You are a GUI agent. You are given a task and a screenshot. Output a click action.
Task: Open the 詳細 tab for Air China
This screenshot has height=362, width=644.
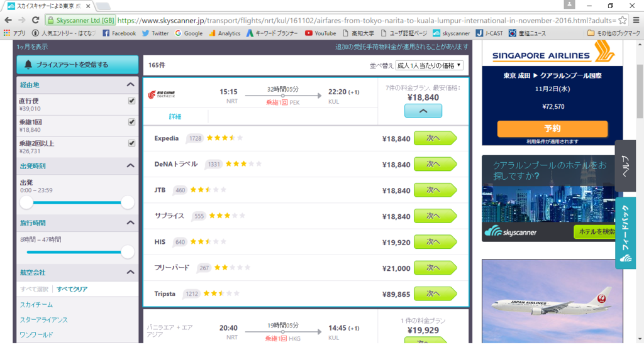pyautogui.click(x=175, y=116)
